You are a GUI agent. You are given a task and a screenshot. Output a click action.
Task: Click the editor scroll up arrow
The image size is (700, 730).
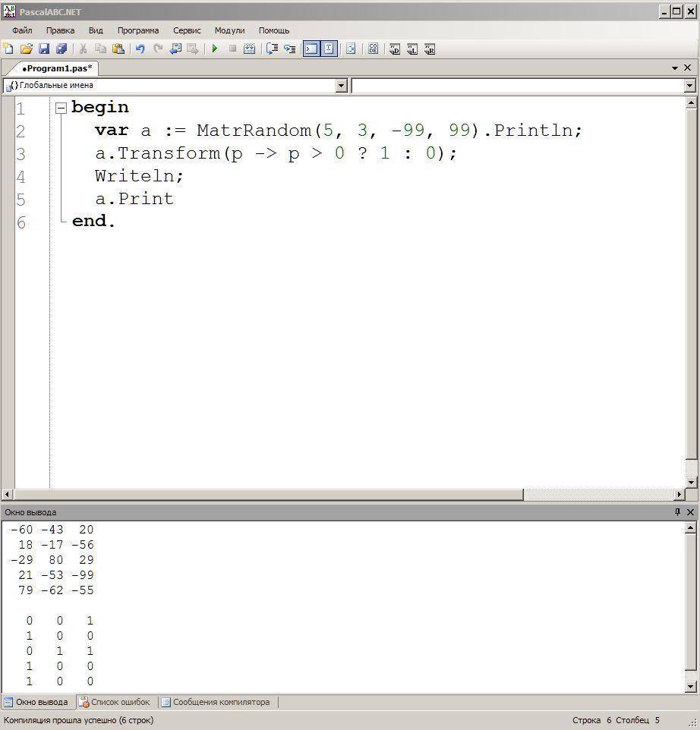[691, 103]
